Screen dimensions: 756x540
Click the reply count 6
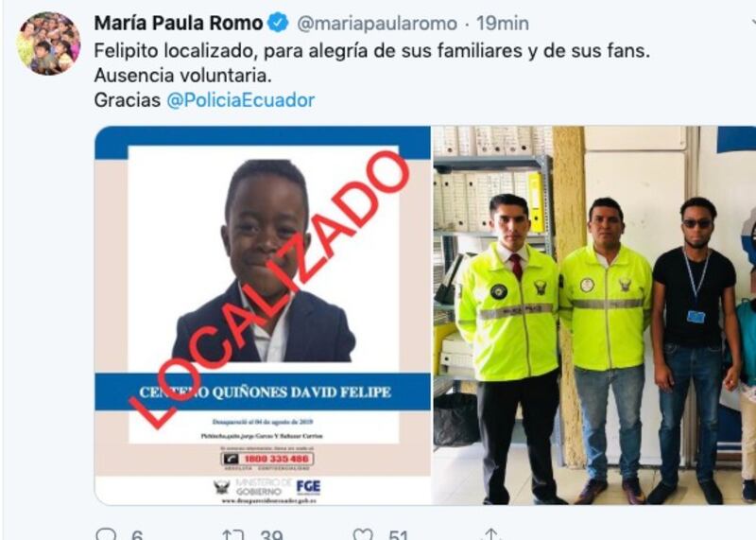click(137, 534)
